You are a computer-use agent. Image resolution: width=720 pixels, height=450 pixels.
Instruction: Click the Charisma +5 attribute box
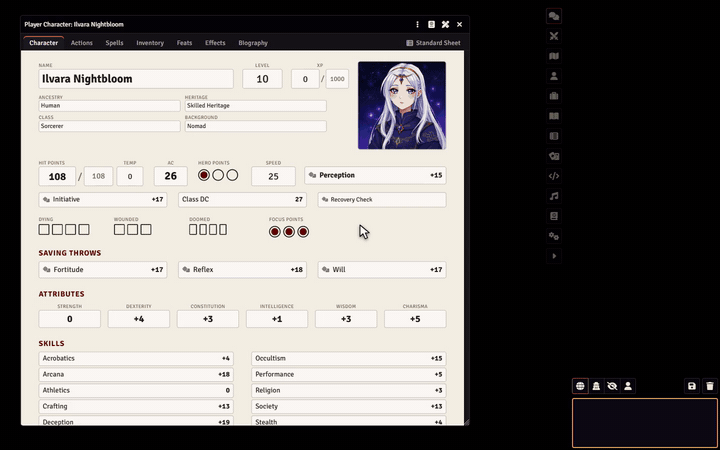pos(415,319)
